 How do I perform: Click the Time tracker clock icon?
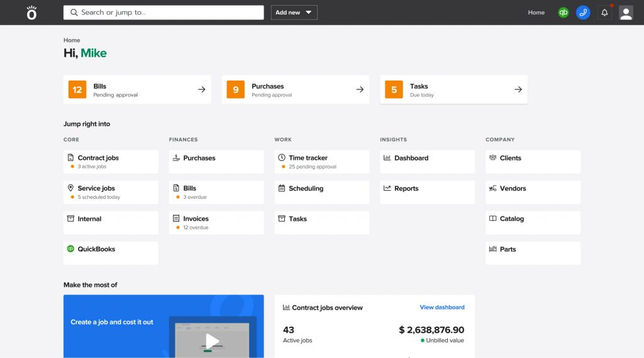tap(282, 158)
